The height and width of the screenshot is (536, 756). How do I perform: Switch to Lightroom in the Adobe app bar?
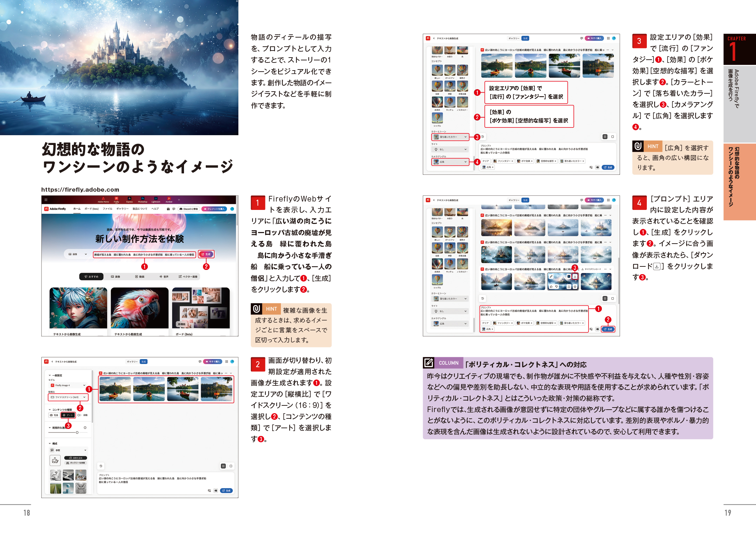click(156, 199)
